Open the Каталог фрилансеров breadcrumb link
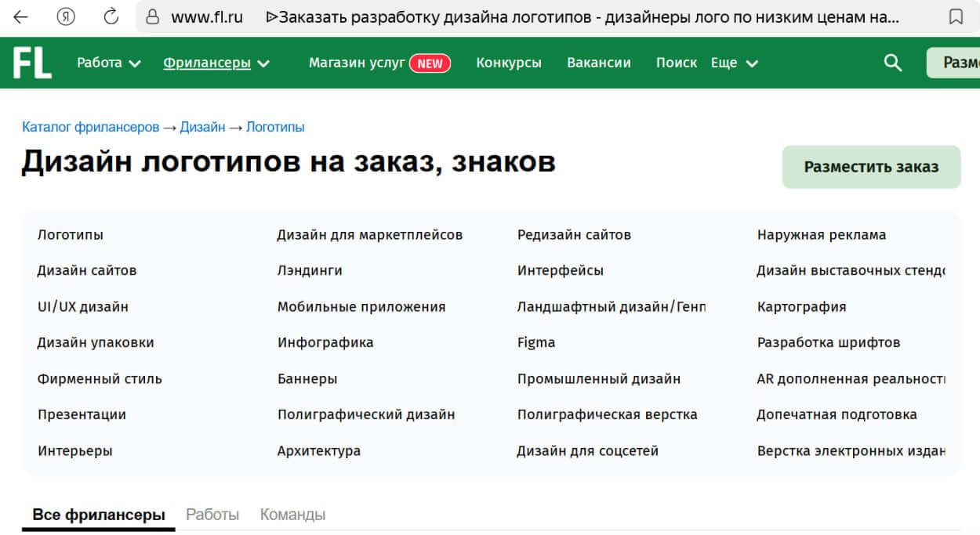Screen dimensions: 980x535 coord(91,126)
